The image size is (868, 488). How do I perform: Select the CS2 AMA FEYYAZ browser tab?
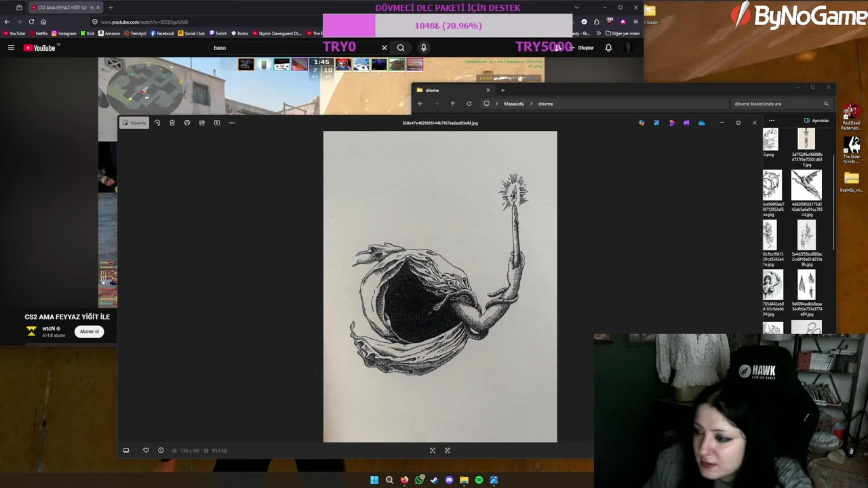pyautogui.click(x=66, y=7)
